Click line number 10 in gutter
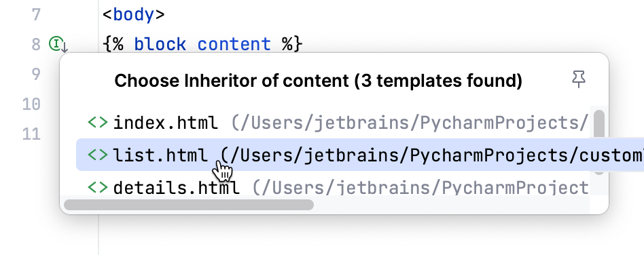 pyautogui.click(x=31, y=104)
